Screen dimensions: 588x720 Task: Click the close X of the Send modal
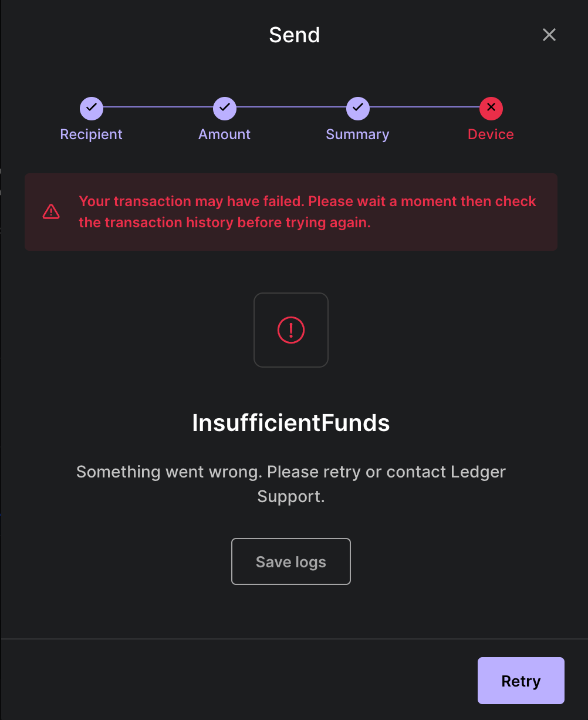[x=549, y=35]
